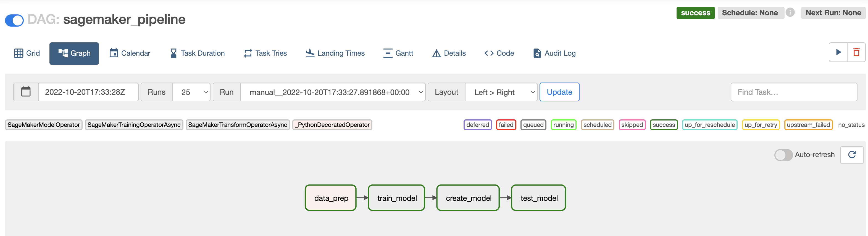Click the failed status color legend
The height and width of the screenshot is (236, 868).
pos(506,125)
